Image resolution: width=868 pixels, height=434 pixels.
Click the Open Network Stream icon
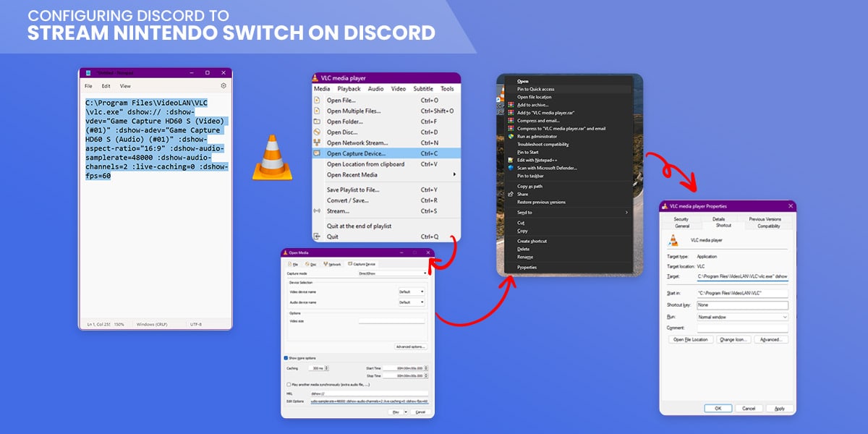(316, 142)
